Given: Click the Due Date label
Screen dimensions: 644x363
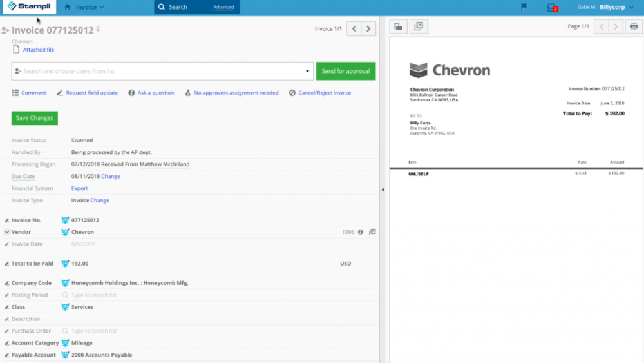Looking at the screenshot, I should (x=23, y=177).
